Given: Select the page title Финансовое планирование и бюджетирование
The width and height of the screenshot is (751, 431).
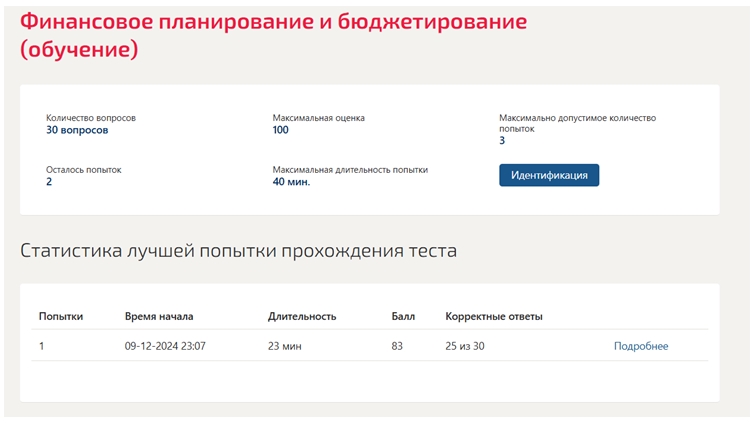Looking at the screenshot, I should (x=273, y=22).
